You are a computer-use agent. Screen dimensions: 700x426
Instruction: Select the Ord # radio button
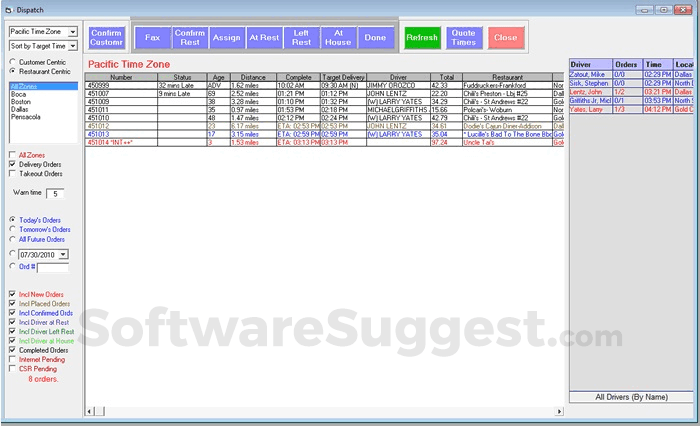click(12, 266)
